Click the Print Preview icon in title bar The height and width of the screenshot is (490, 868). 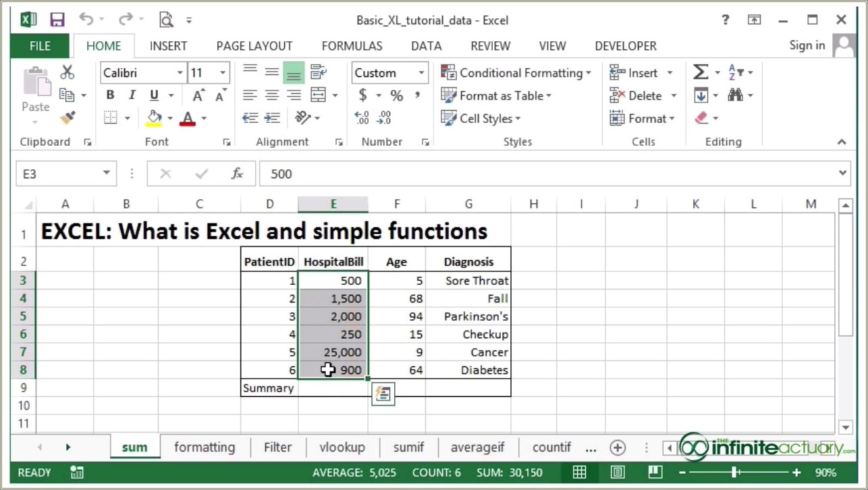click(x=167, y=20)
